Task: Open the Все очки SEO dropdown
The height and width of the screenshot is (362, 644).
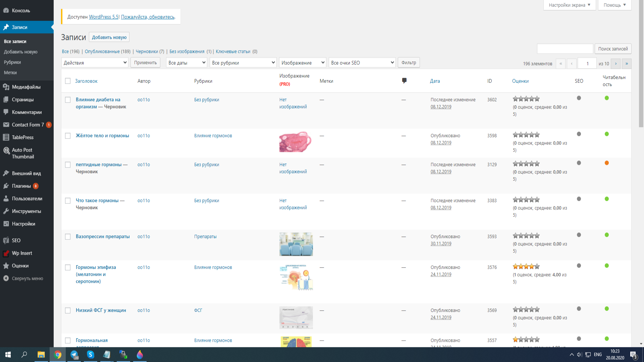Action: (362, 63)
